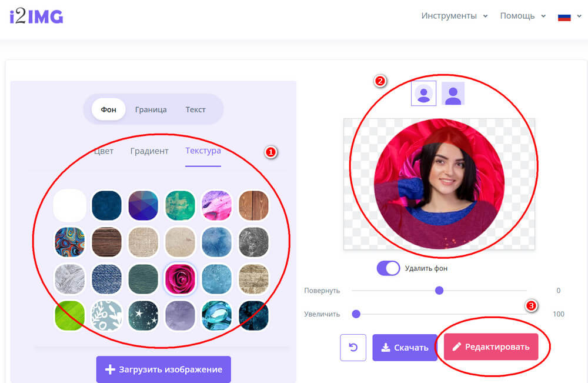Choose the blue denim texture
The width and height of the screenshot is (588, 383).
[106, 279]
